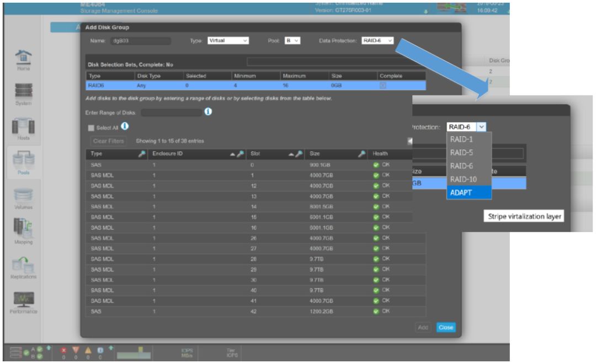This screenshot has height=364, width=596.
Task: Click the filter icon on Type column
Action: (x=142, y=154)
